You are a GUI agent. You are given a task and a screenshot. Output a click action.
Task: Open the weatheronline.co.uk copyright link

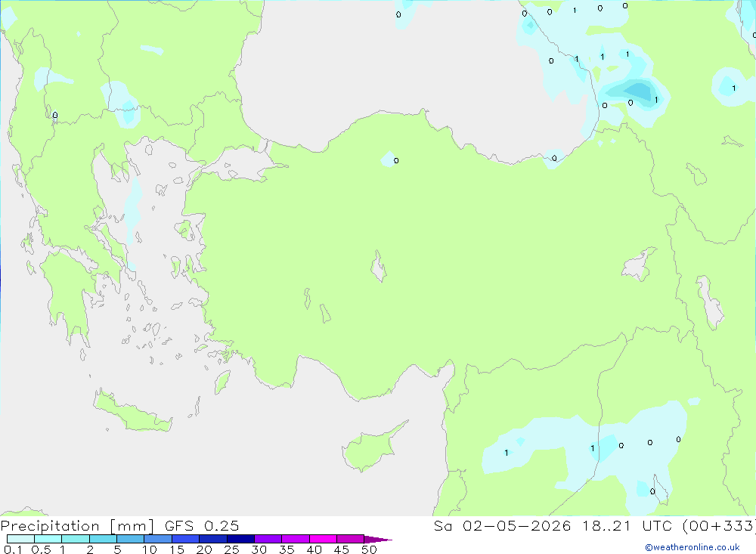tap(692, 547)
